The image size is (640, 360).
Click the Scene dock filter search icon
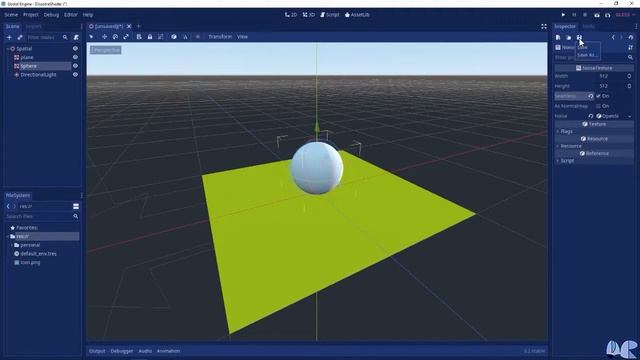pos(65,37)
